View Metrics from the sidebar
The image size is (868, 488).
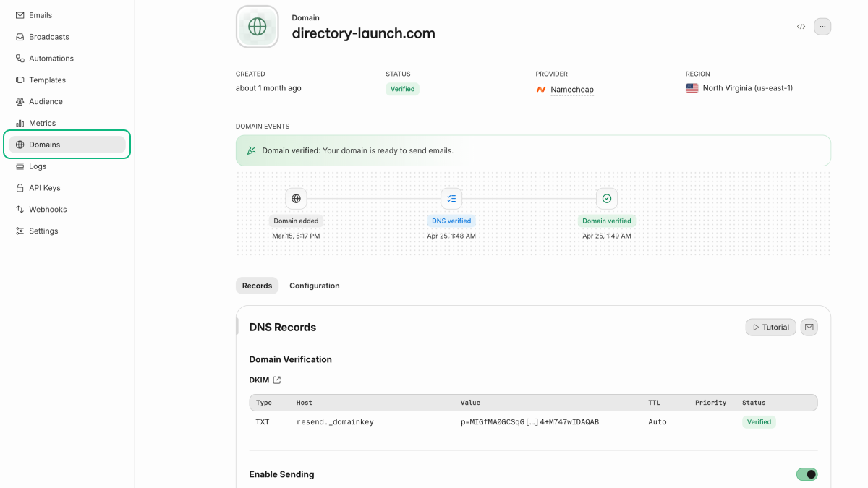pos(42,124)
